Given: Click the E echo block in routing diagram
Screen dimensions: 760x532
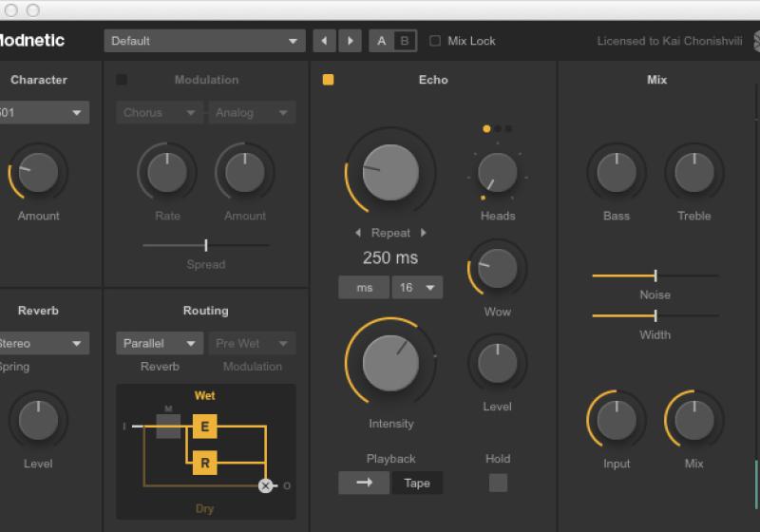Looking at the screenshot, I should coord(204,427).
